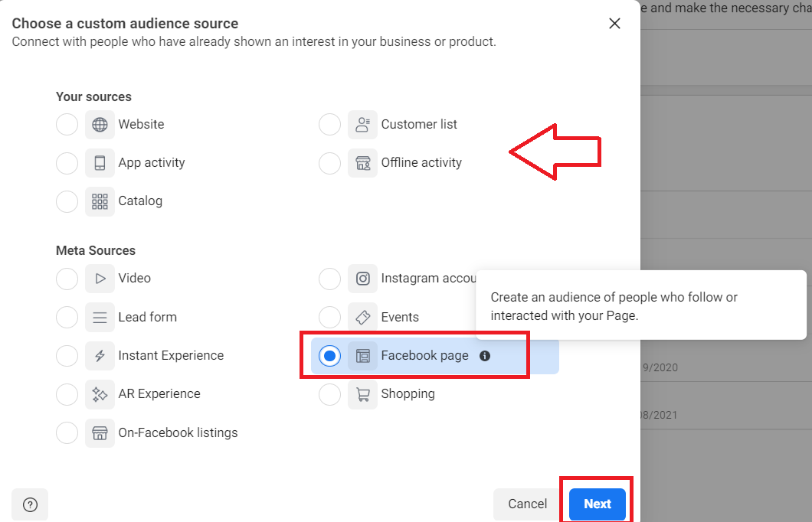Click the Facebook page layout icon

coord(362,355)
